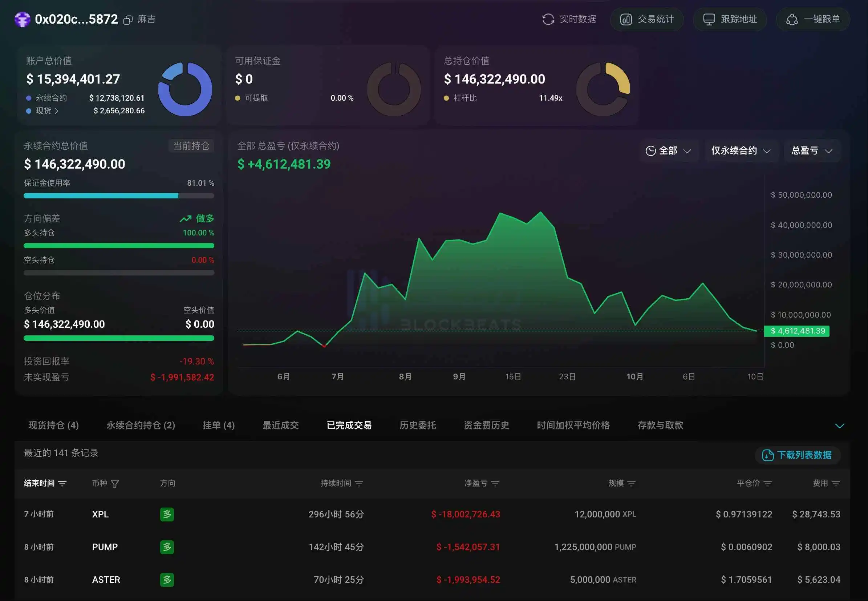Screen dimensions: 868x601
Task: Switch to the 资金费历史 tab
Action: pos(486,425)
